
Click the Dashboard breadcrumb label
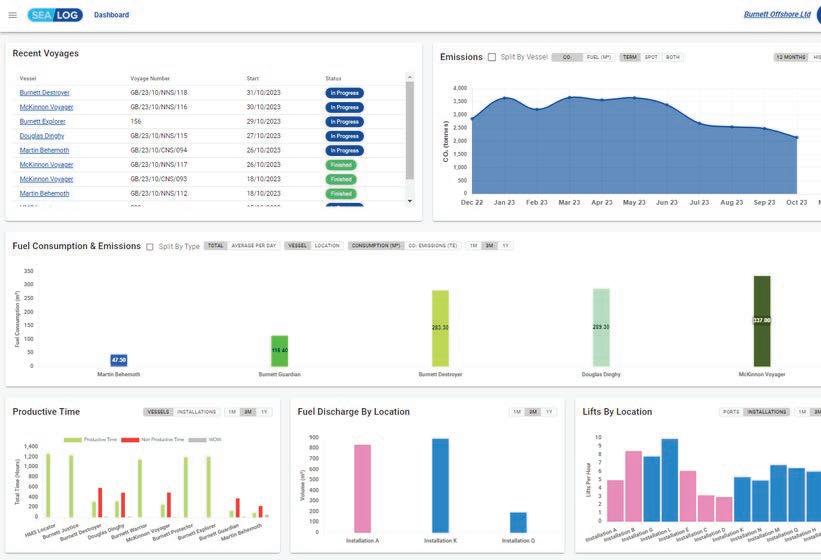(x=112, y=15)
